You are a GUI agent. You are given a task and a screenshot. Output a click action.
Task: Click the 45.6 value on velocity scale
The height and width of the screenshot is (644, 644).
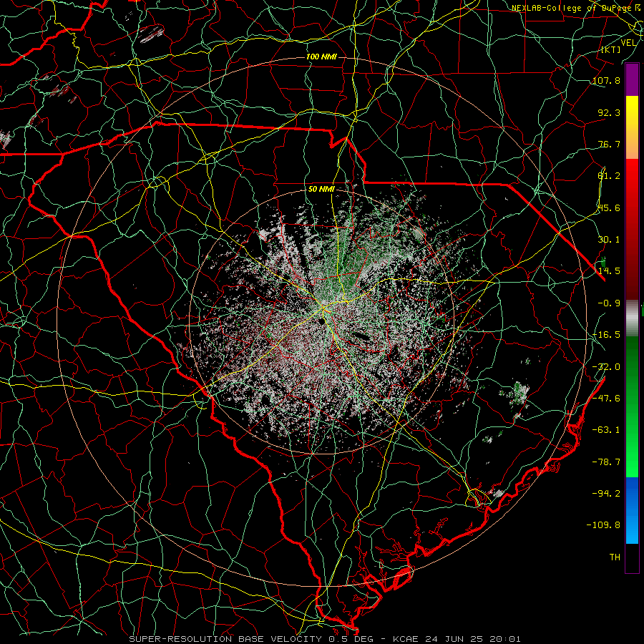click(x=609, y=208)
